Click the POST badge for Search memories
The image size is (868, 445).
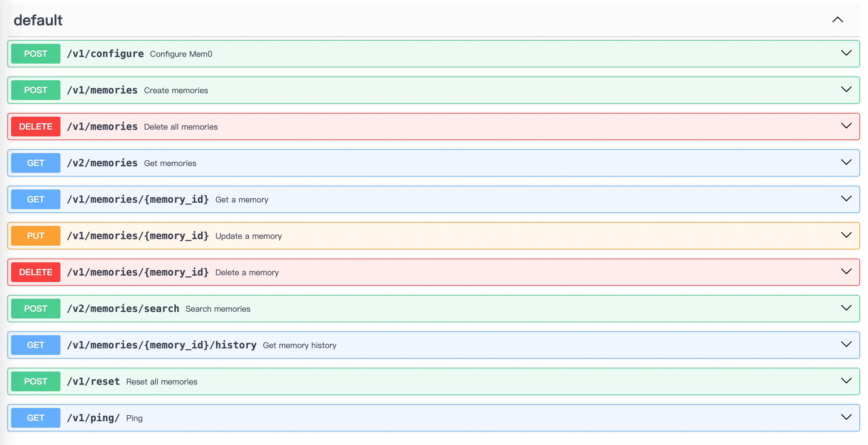point(36,309)
